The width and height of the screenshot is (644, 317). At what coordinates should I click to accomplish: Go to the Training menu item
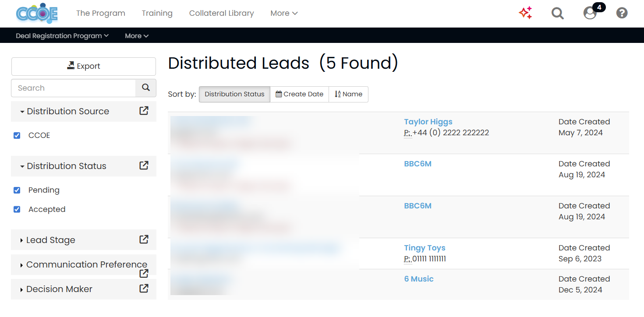(157, 13)
